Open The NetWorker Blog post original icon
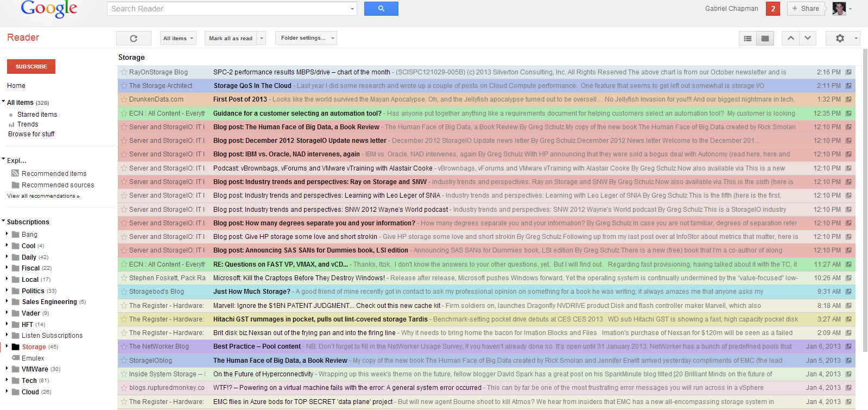The width and height of the screenshot is (868, 410). [x=848, y=346]
